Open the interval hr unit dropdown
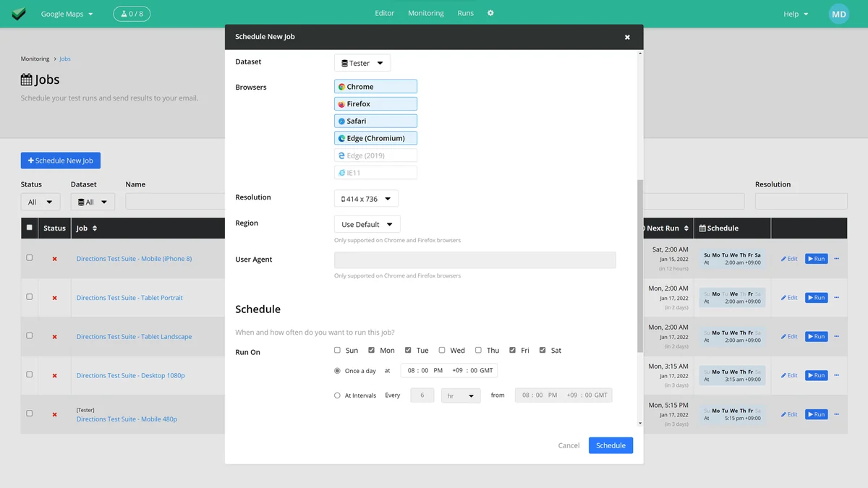Viewport: 868px width, 488px height. coord(461,395)
